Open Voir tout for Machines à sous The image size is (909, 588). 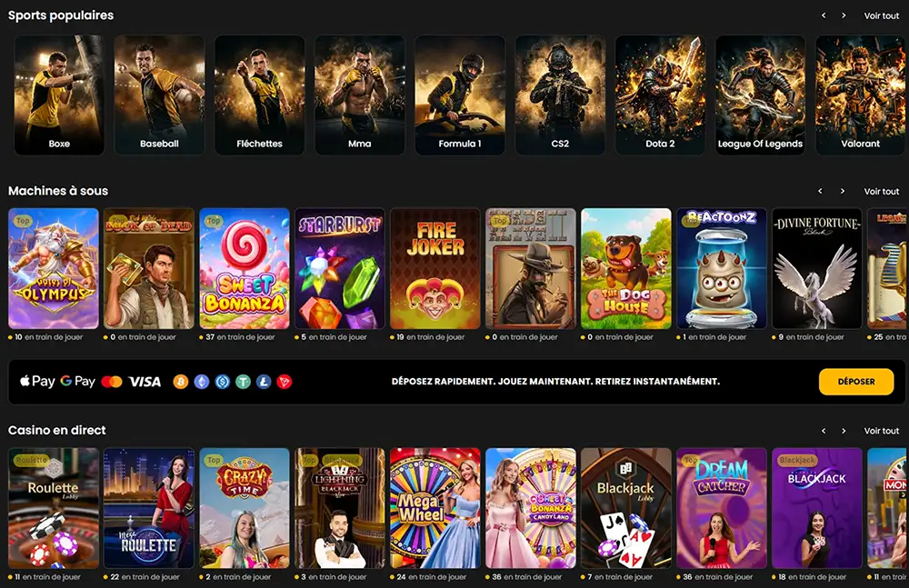(881, 191)
